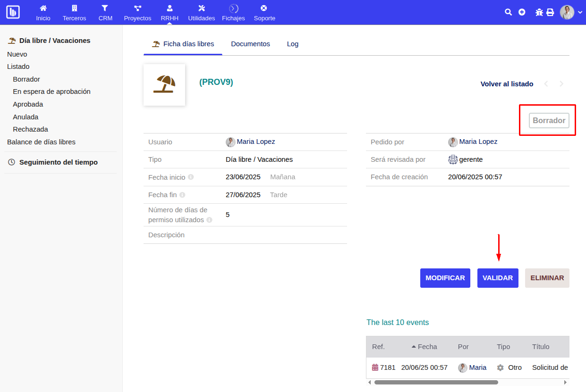Click the printer icon in top bar

pyautogui.click(x=550, y=12)
